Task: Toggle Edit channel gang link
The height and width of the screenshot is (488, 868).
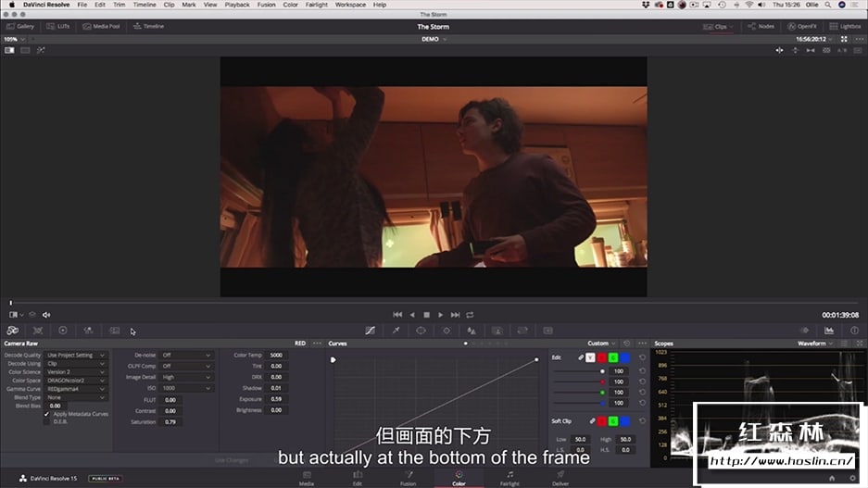Action: coord(581,357)
